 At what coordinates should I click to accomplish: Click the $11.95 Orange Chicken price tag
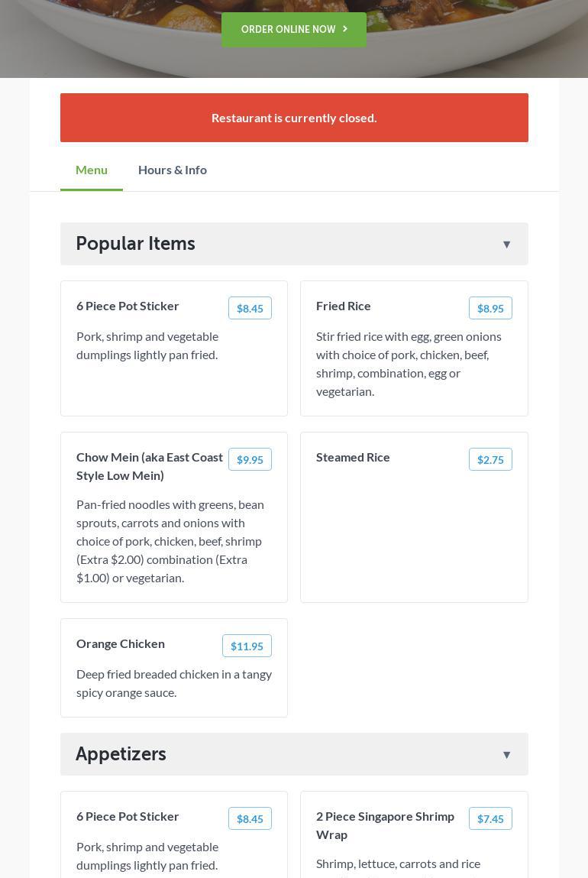pos(247,646)
